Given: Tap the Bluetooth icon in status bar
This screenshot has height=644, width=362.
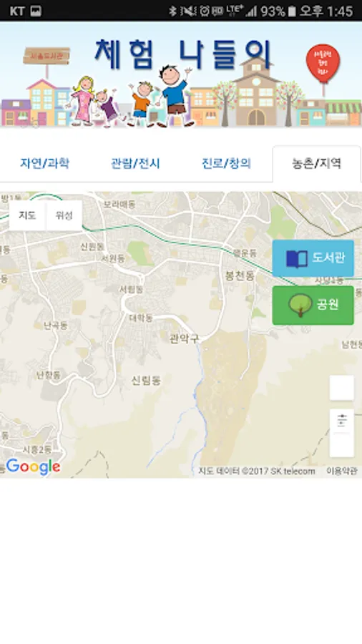Looking at the screenshot, I should click(172, 11).
